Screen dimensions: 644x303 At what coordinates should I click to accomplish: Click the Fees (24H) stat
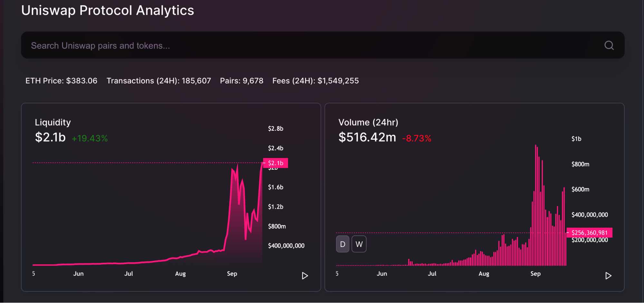[x=315, y=81]
